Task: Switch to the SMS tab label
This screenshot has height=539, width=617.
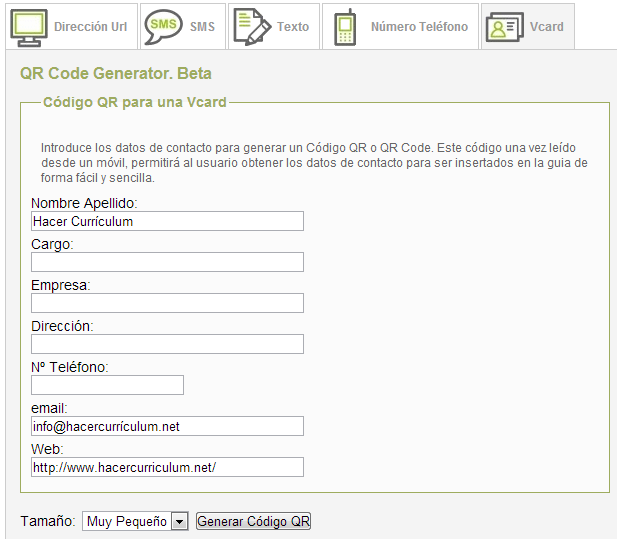Action: [202, 27]
